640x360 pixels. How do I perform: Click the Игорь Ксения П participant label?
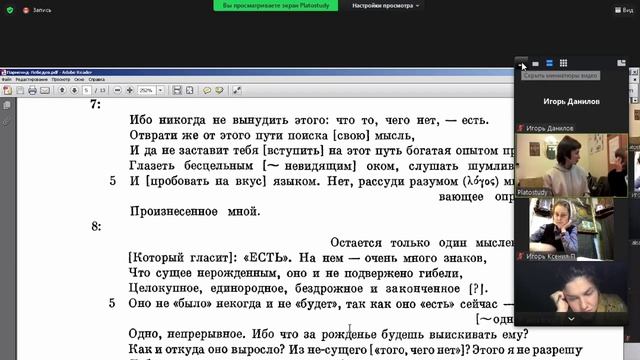(x=551, y=257)
